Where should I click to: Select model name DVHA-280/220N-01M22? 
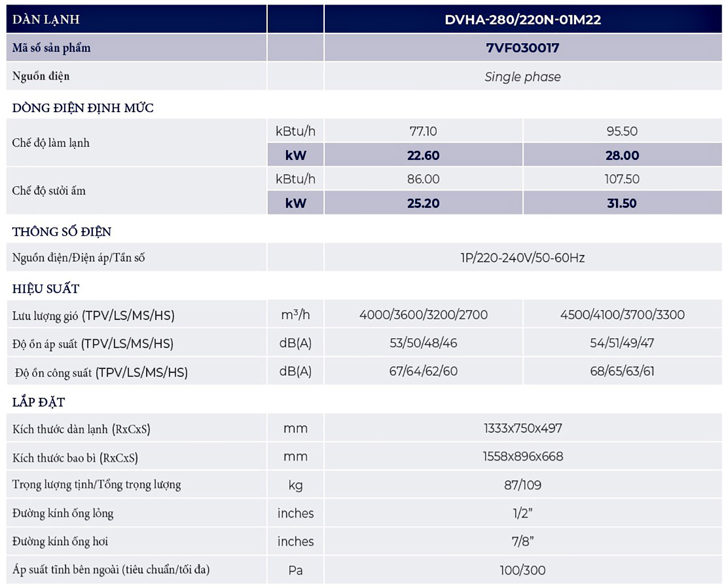click(522, 19)
